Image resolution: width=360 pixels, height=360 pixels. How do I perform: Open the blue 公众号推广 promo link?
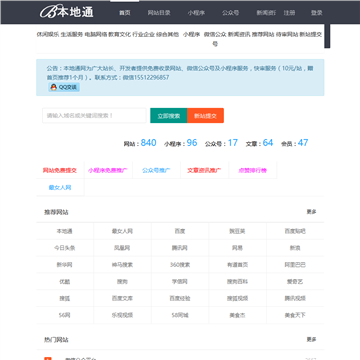coord(156,170)
